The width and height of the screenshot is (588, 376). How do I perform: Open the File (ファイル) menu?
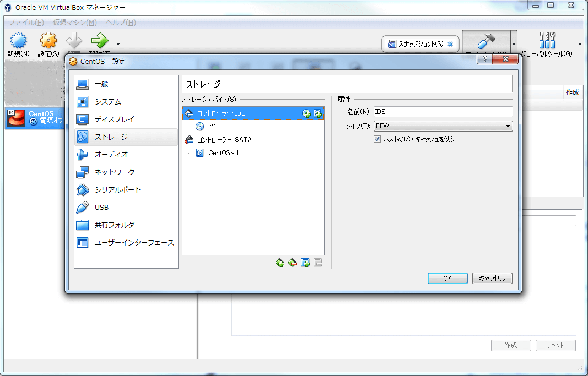[26, 23]
